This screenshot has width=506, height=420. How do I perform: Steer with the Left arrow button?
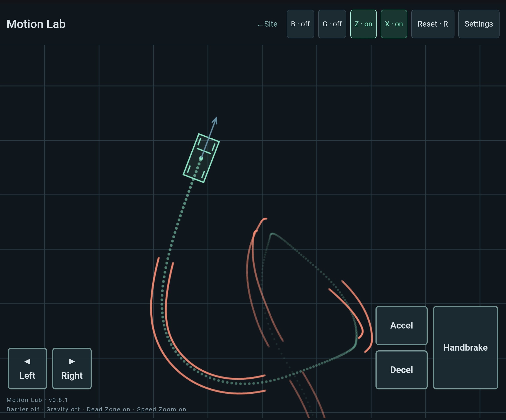[27, 368]
